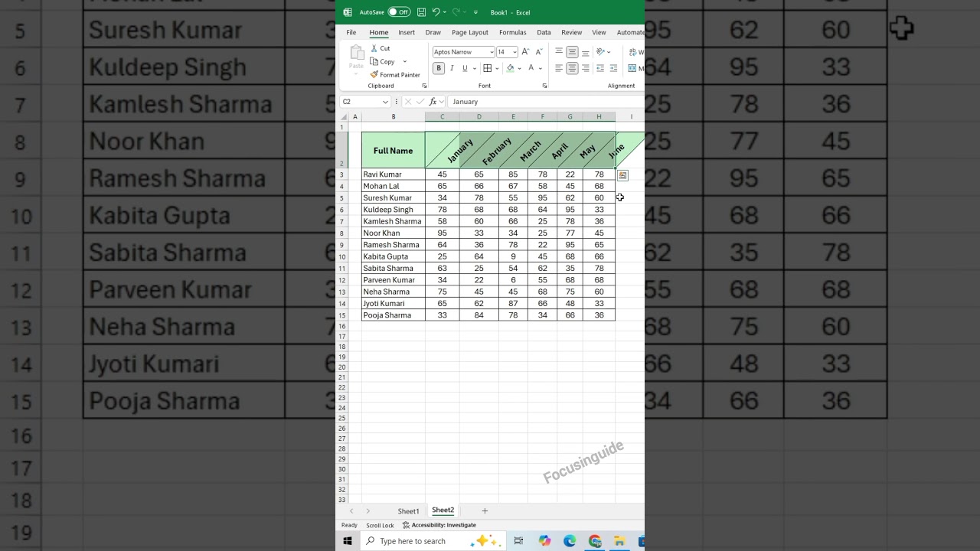Expand the Copy options arrow

coord(404,61)
